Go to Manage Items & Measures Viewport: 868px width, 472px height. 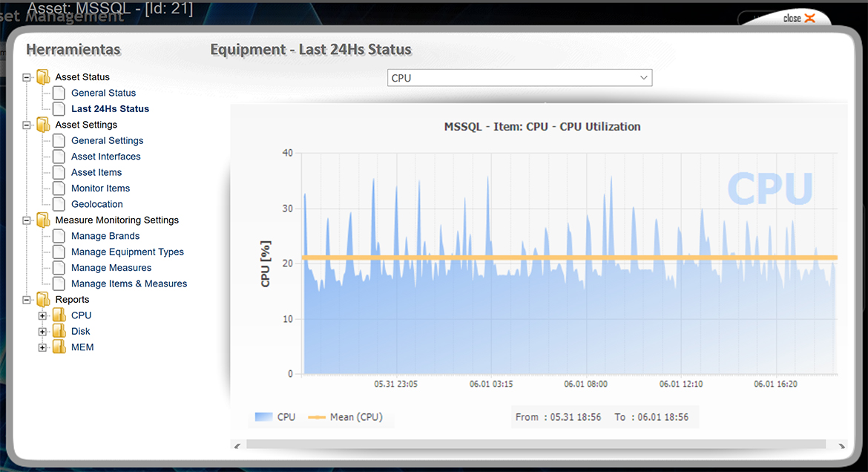point(128,283)
